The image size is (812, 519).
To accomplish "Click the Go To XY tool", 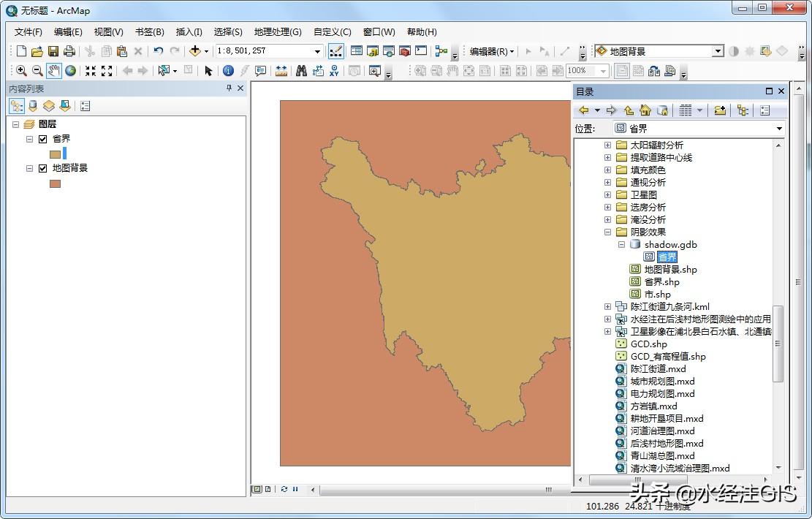I will tap(333, 71).
